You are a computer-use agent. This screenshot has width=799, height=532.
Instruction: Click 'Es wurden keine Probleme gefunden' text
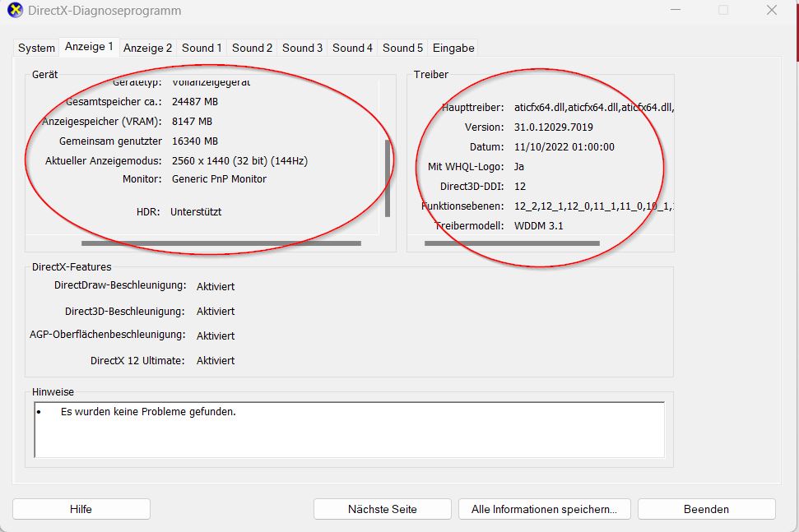point(148,411)
